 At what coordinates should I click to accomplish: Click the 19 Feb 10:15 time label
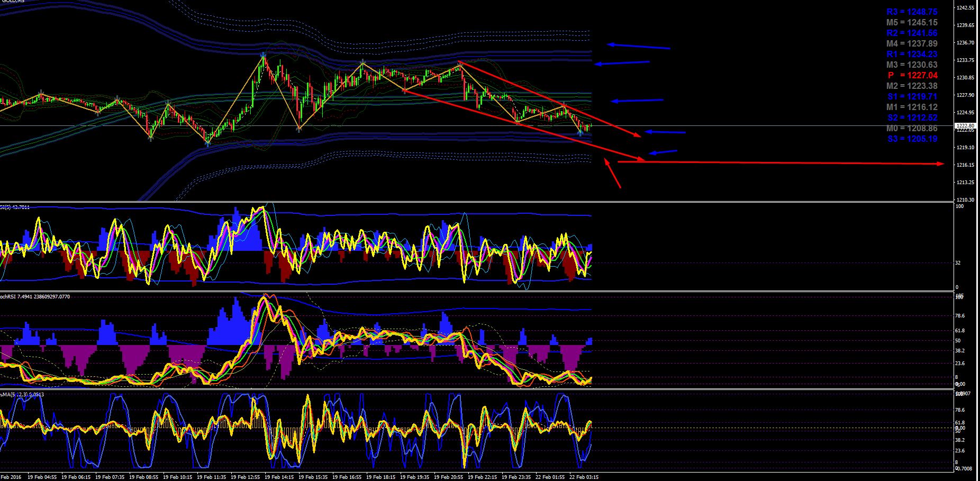pos(177,477)
